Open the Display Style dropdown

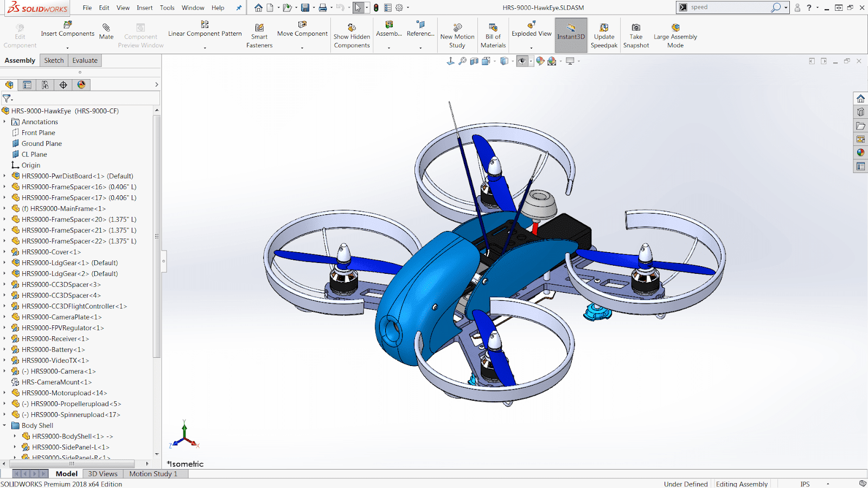pos(512,61)
